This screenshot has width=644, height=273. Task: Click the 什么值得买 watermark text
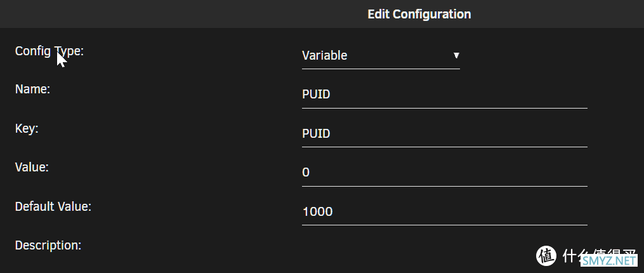(599, 256)
